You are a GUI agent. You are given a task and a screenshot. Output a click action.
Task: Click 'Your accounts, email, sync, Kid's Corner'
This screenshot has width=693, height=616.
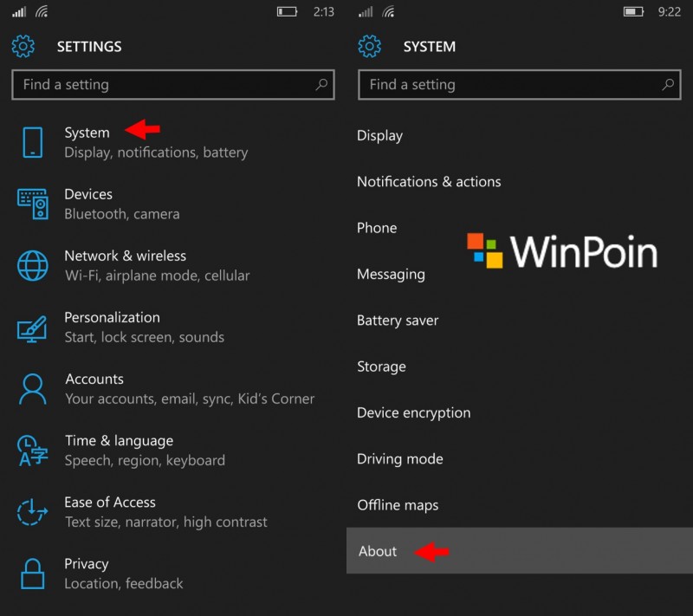coord(190,399)
